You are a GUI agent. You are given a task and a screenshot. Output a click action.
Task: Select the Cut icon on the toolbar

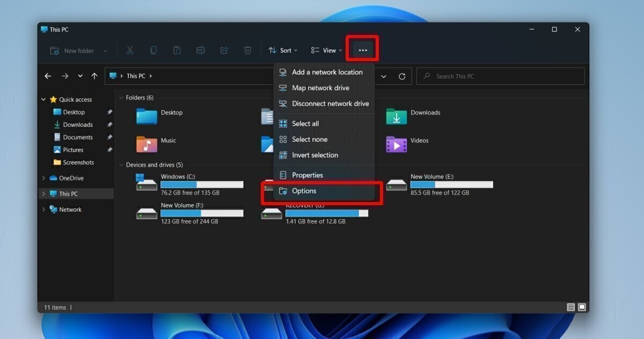pyautogui.click(x=130, y=50)
